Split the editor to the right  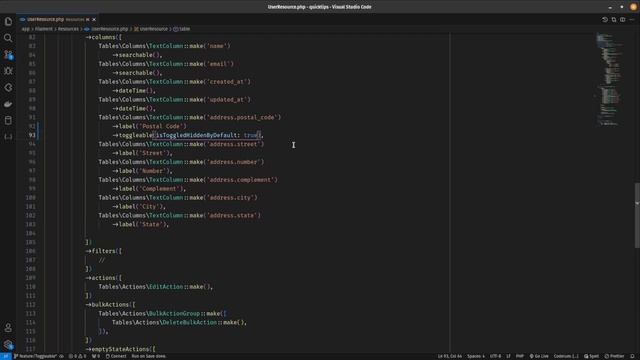(622, 20)
